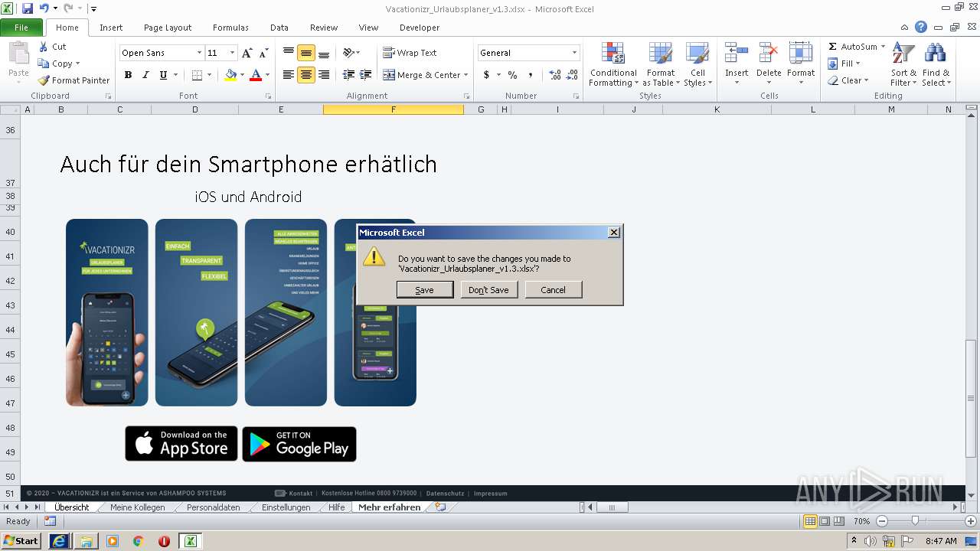The width and height of the screenshot is (980, 551).
Task: Select Bottom Align icon
Action: click(x=324, y=53)
